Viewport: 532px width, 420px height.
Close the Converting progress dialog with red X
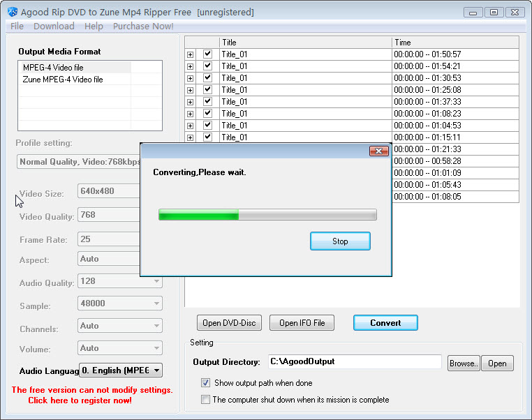coord(378,151)
